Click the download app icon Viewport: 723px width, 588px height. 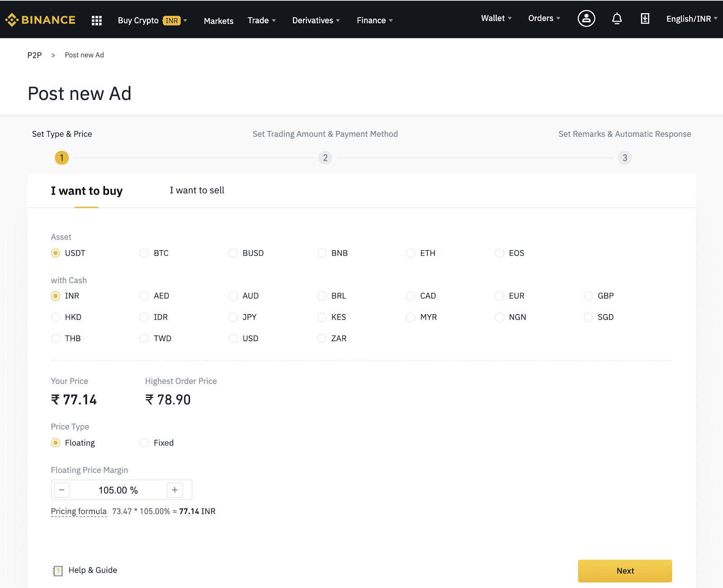pos(645,19)
